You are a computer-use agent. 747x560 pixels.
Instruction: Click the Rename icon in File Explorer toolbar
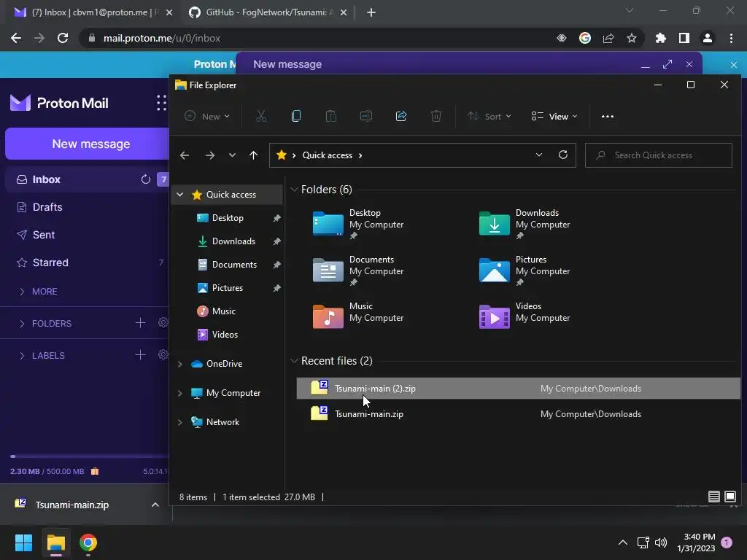point(366,116)
